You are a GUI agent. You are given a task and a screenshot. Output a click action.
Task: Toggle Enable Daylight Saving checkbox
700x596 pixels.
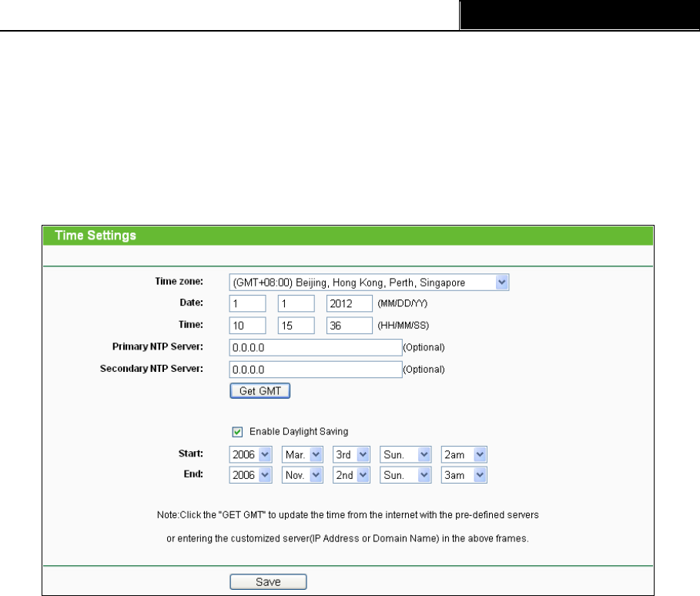pyautogui.click(x=237, y=432)
